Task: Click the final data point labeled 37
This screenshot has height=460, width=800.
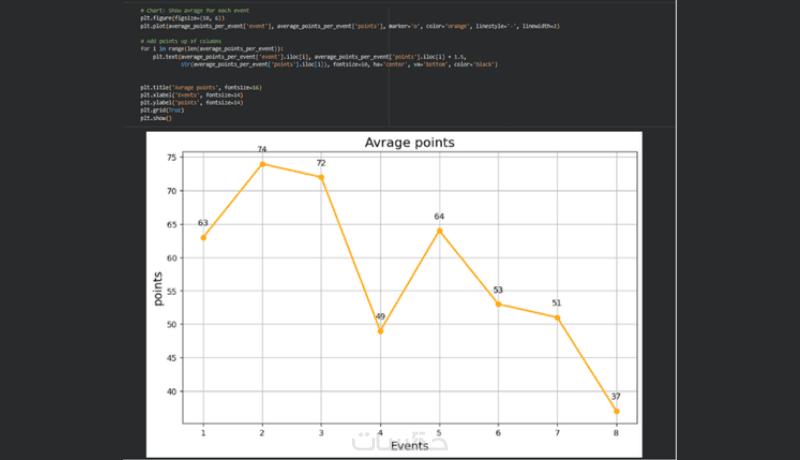Action: click(x=616, y=411)
